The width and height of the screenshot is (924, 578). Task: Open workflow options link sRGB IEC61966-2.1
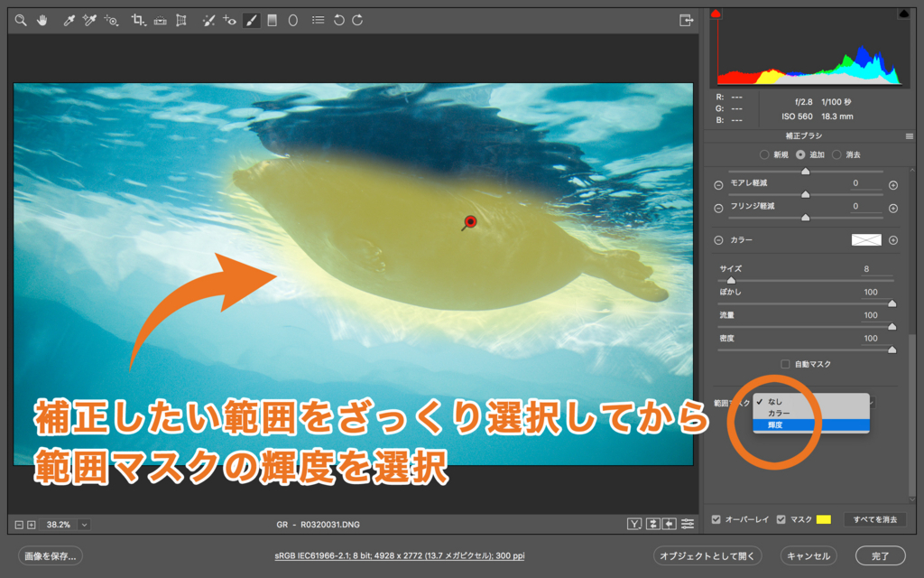tap(400, 555)
